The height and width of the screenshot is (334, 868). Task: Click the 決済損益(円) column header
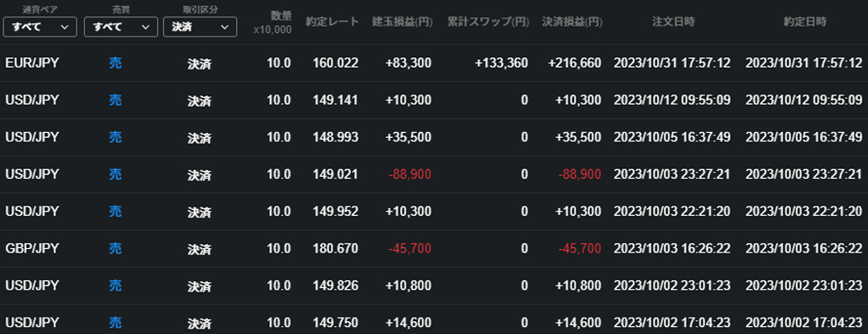(572, 22)
